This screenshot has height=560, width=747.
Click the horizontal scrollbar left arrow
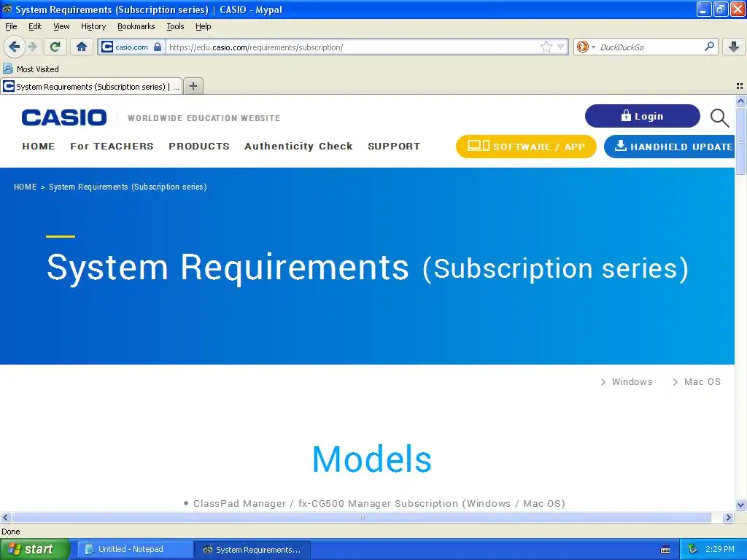(x=5, y=517)
